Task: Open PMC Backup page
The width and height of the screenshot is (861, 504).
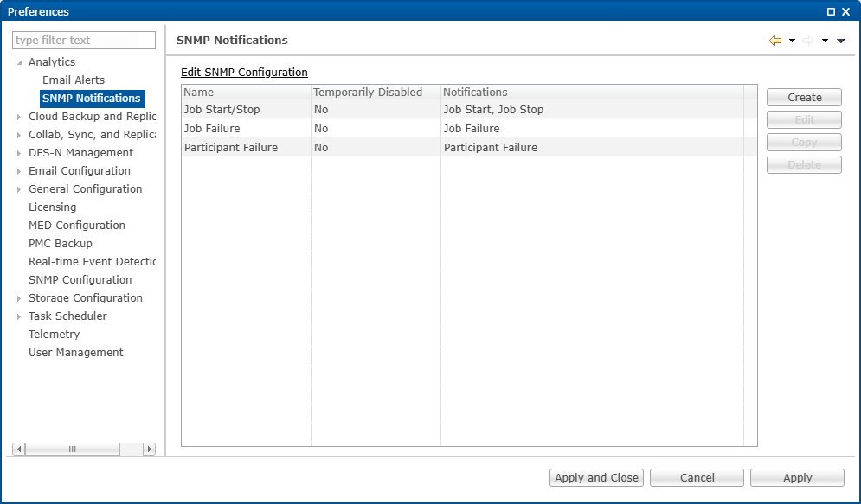Action: (61, 244)
